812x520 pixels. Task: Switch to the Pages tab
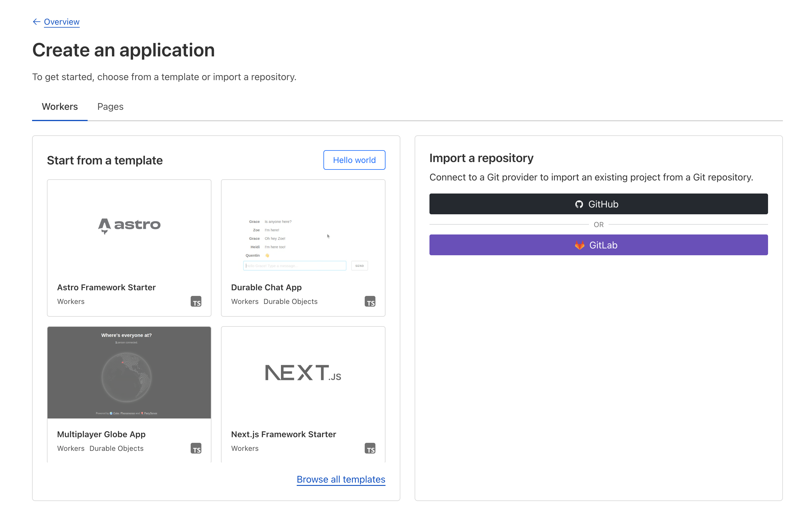click(x=110, y=107)
